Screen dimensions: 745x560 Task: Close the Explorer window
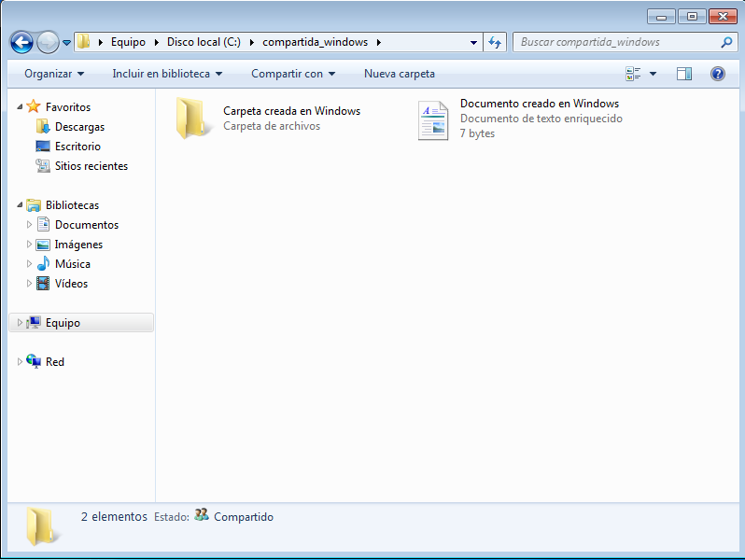tap(723, 17)
